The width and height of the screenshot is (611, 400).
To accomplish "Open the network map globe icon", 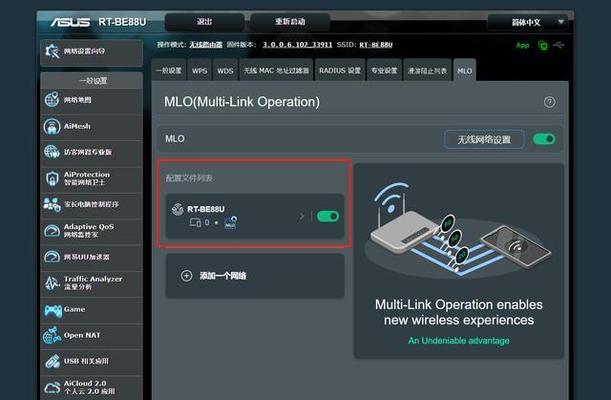I will coord(52,99).
